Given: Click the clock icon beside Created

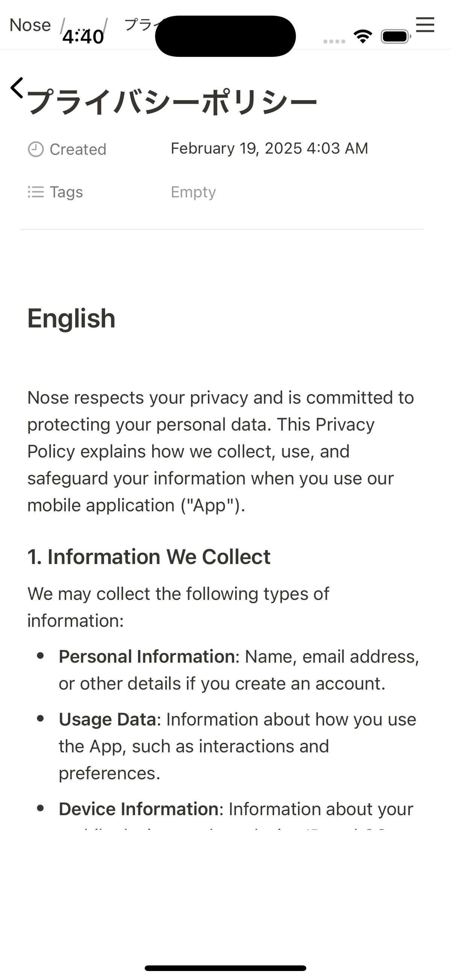Looking at the screenshot, I should point(36,149).
